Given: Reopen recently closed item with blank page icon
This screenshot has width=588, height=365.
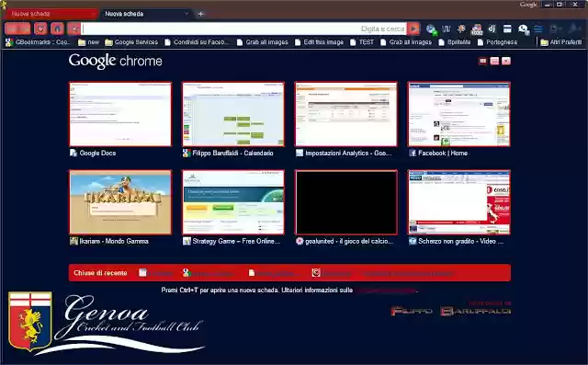Looking at the screenshot, I should (274, 273).
